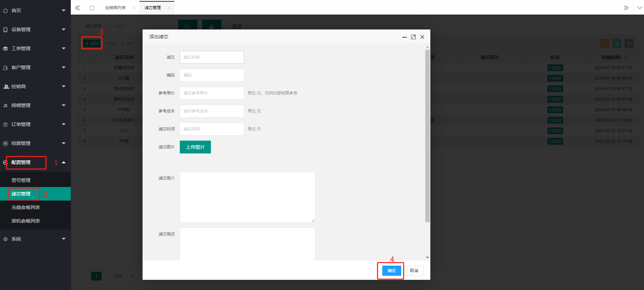
Task: Minimize the 添加滤芯 dialog
Action: (x=404, y=37)
